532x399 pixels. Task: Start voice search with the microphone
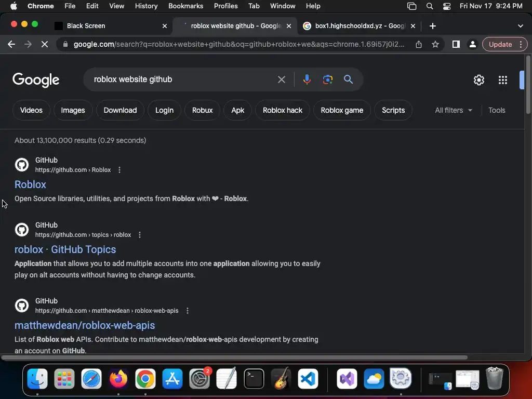coord(307,79)
